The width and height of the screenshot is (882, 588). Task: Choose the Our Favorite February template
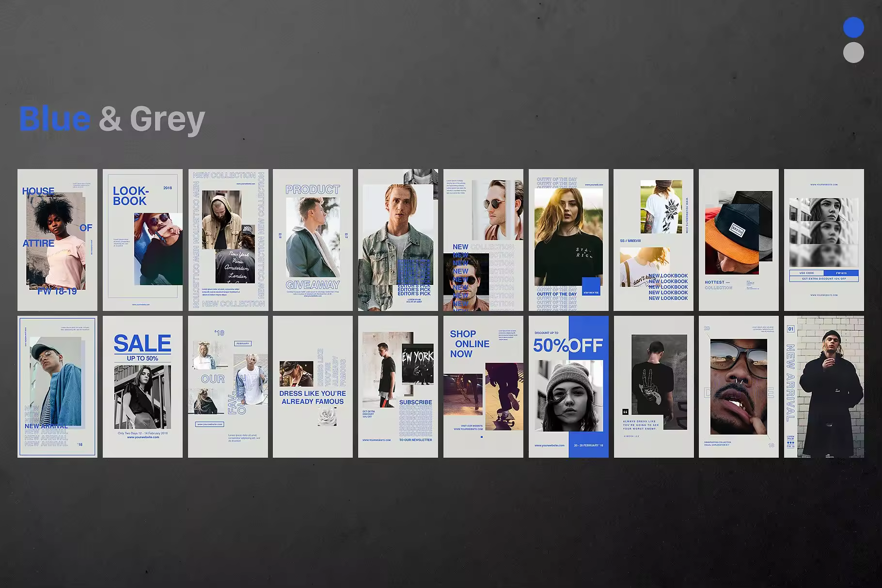click(x=228, y=387)
